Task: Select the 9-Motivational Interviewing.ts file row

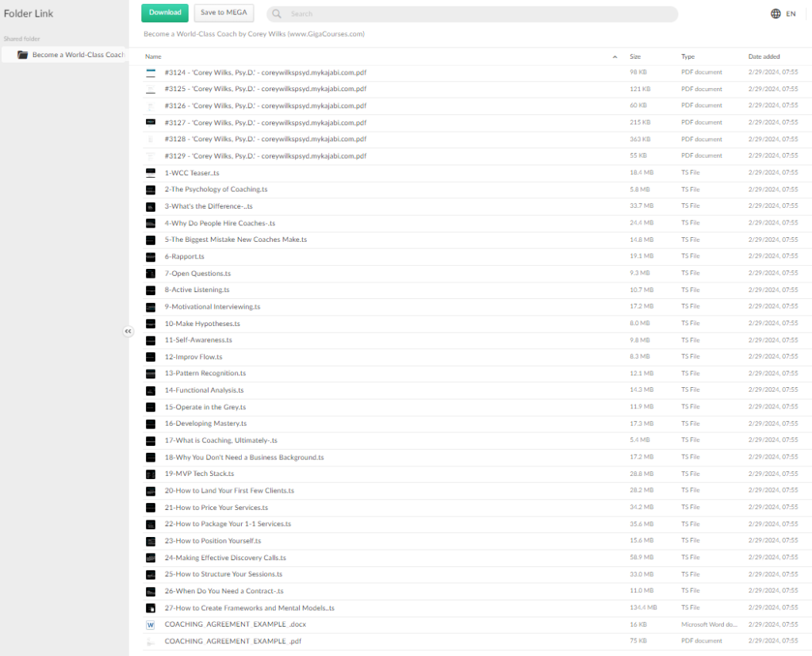Action: 213,306
